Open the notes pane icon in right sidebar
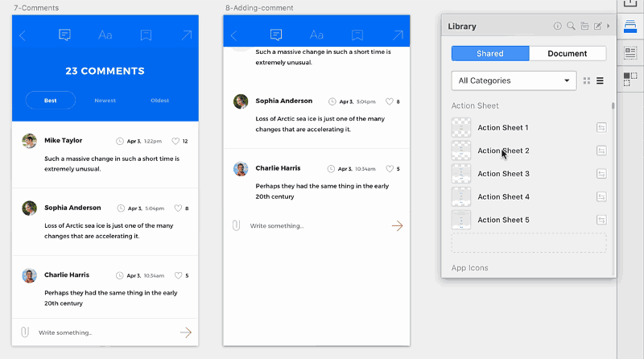644x359 pixels. [630, 52]
